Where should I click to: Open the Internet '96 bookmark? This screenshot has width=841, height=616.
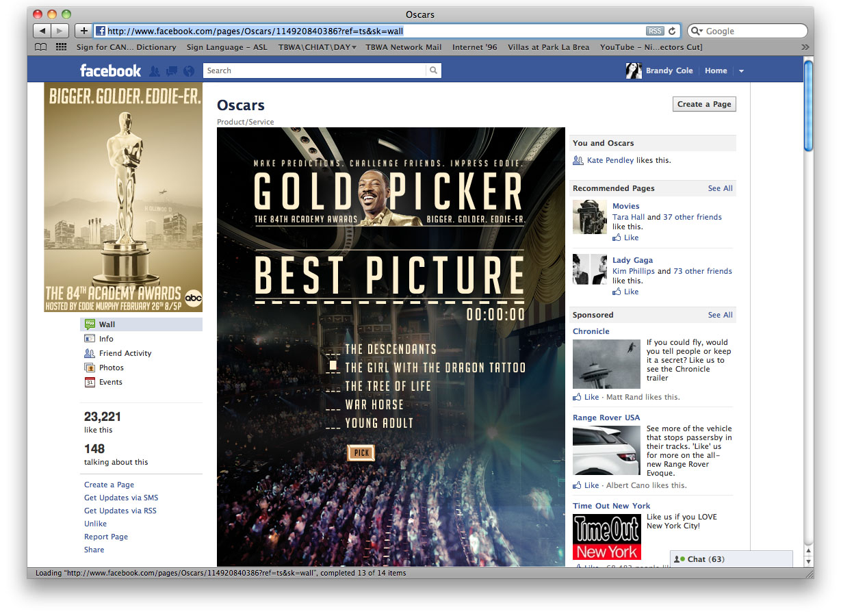475,47
